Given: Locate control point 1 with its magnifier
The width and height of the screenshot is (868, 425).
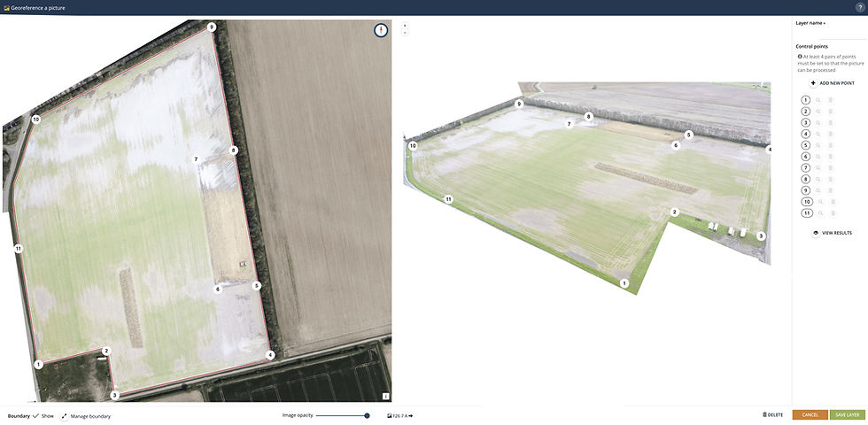Looking at the screenshot, I should (818, 100).
